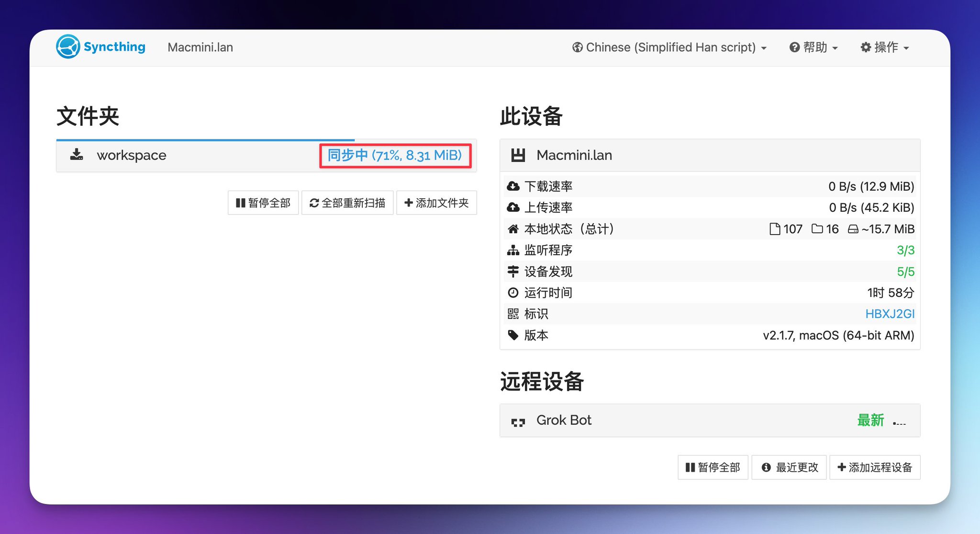Click the QR code identification icon
980x534 pixels.
(513, 314)
